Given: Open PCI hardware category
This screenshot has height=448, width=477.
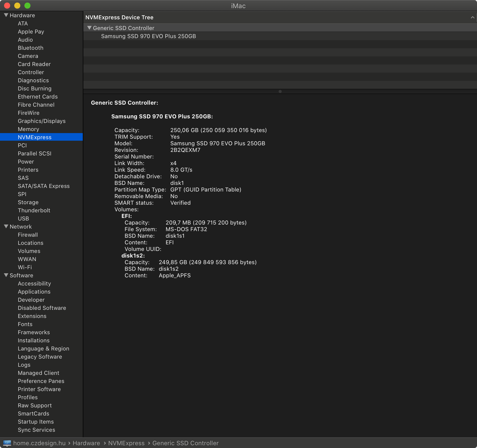Looking at the screenshot, I should pos(22,145).
